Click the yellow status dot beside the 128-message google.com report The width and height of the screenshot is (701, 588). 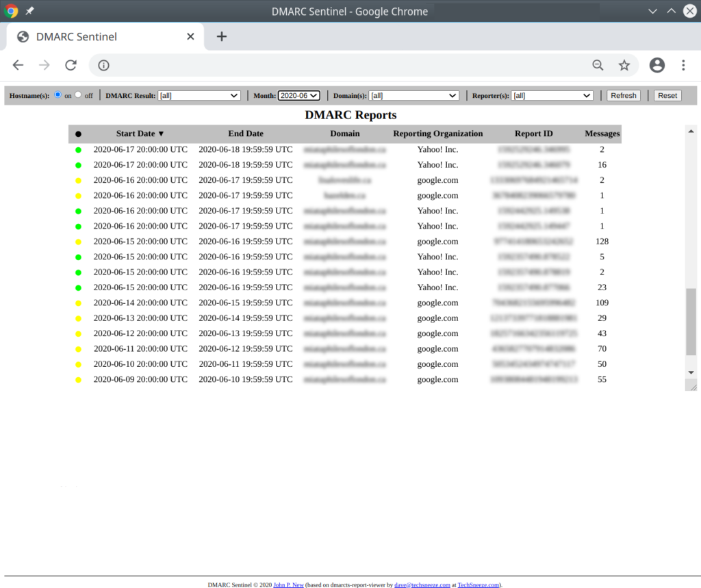(x=78, y=241)
